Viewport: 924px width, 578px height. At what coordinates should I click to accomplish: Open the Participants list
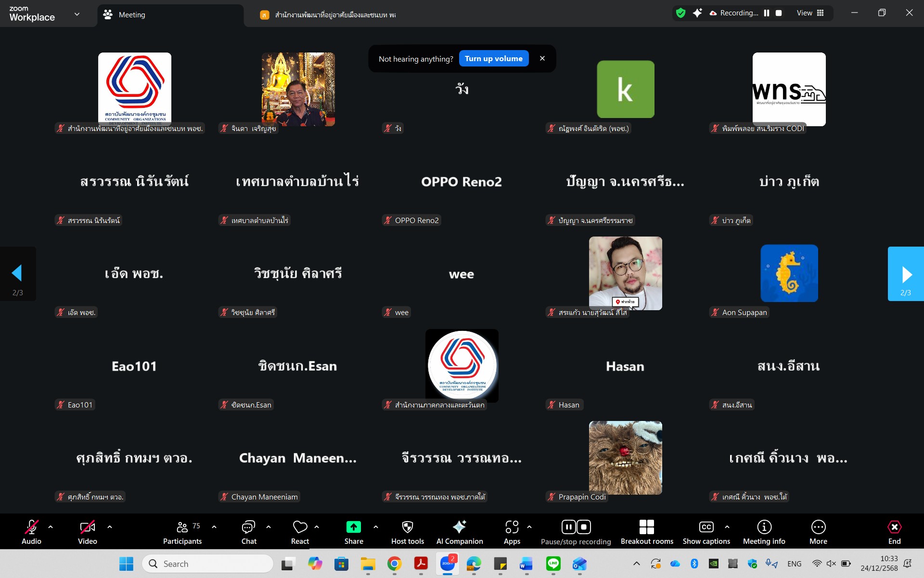pyautogui.click(x=182, y=527)
